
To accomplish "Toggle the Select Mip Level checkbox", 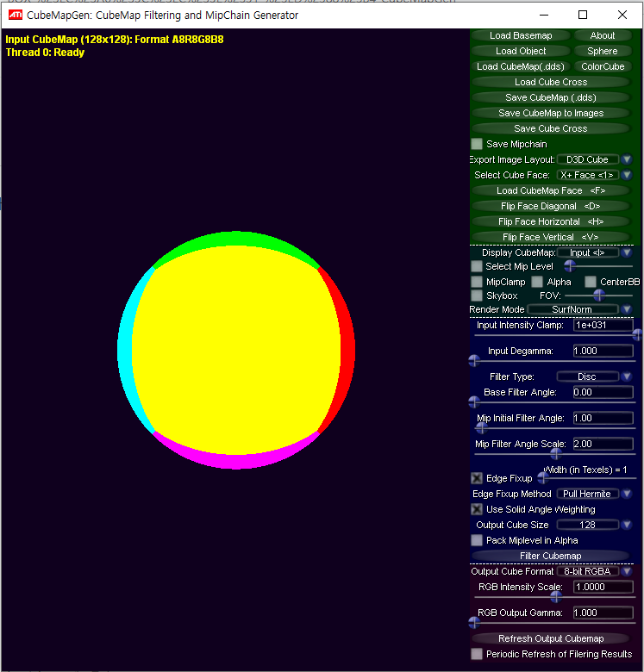I will tap(477, 266).
